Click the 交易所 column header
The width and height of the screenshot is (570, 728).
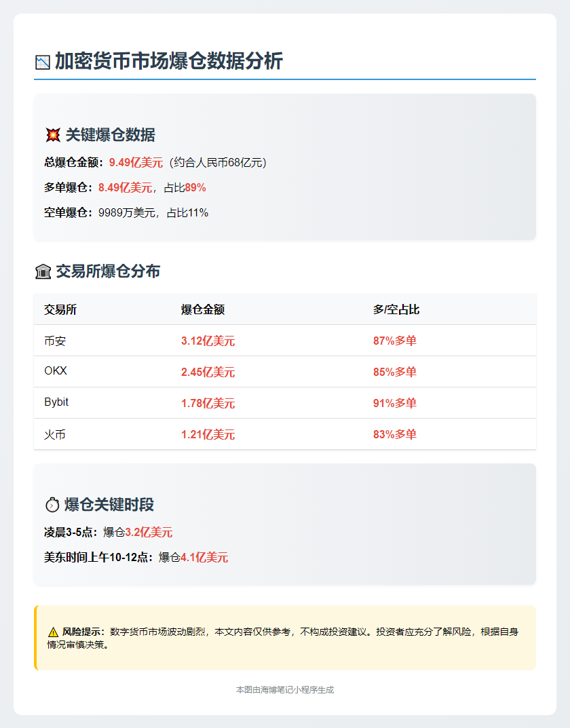coord(60,309)
